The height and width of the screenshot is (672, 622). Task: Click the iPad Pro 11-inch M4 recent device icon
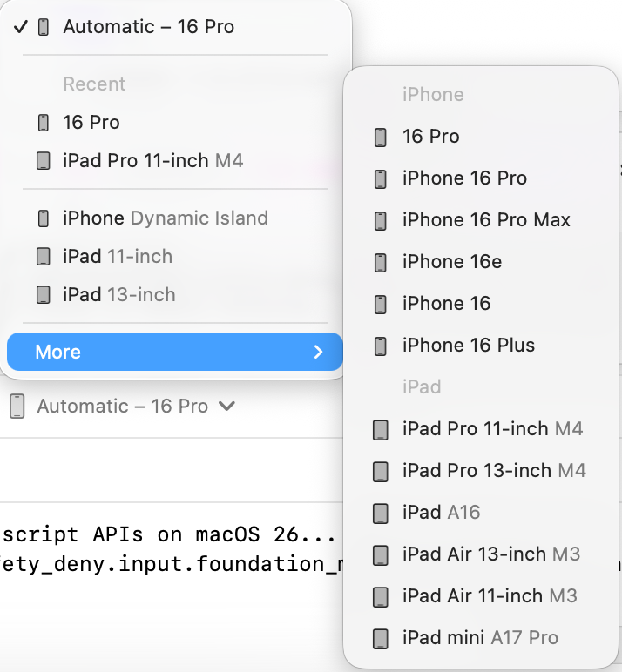point(44,161)
